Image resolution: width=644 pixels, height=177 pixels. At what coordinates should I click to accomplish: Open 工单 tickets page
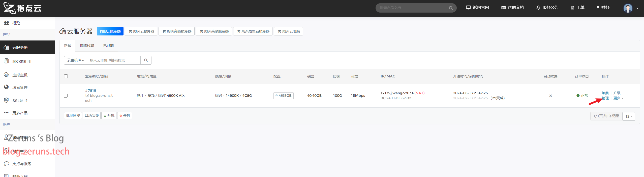pos(577,8)
